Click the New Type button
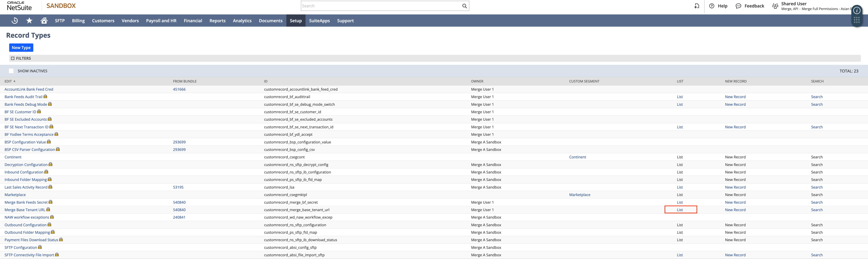The width and height of the screenshot is (868, 259). click(21, 47)
